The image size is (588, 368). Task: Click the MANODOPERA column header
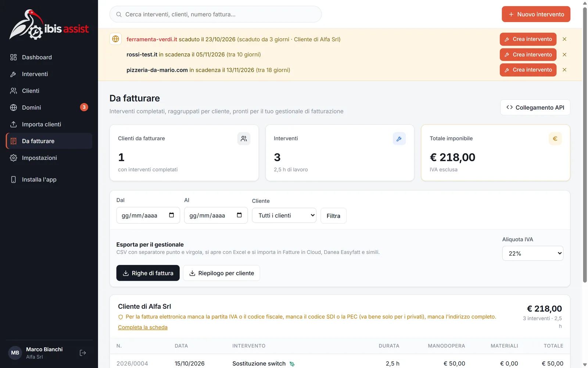447,346
